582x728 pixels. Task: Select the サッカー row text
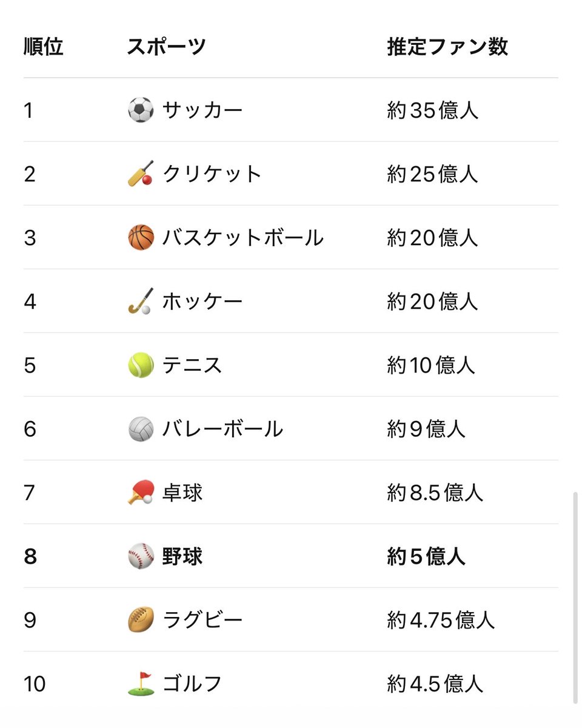(x=202, y=110)
